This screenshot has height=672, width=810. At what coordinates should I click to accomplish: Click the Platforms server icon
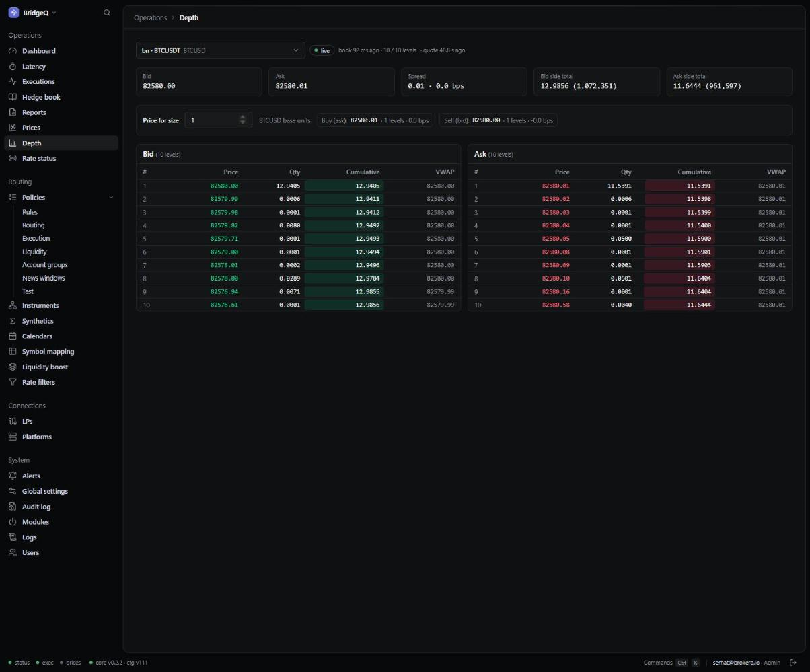pyautogui.click(x=13, y=437)
